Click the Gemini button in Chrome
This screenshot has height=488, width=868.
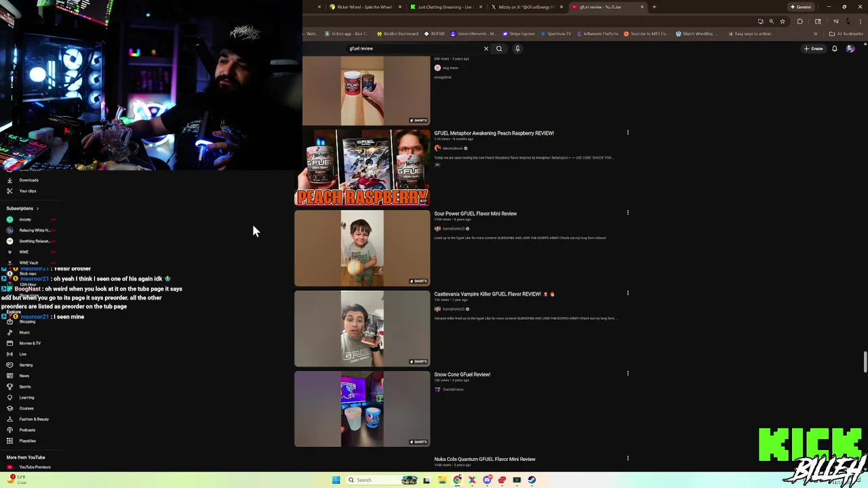click(800, 7)
